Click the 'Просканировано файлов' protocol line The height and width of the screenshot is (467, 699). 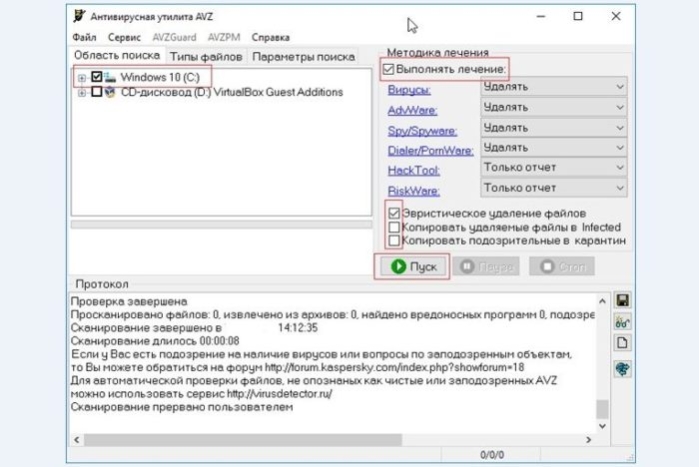tap(332, 315)
